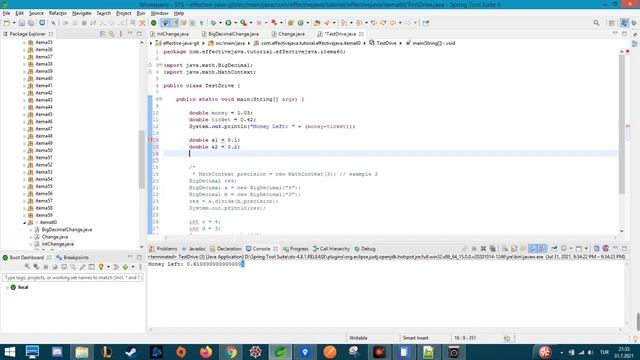Click the TestDrive breadcrumb item
Image resolution: width=640 pixels, height=360 pixels.
(382, 43)
